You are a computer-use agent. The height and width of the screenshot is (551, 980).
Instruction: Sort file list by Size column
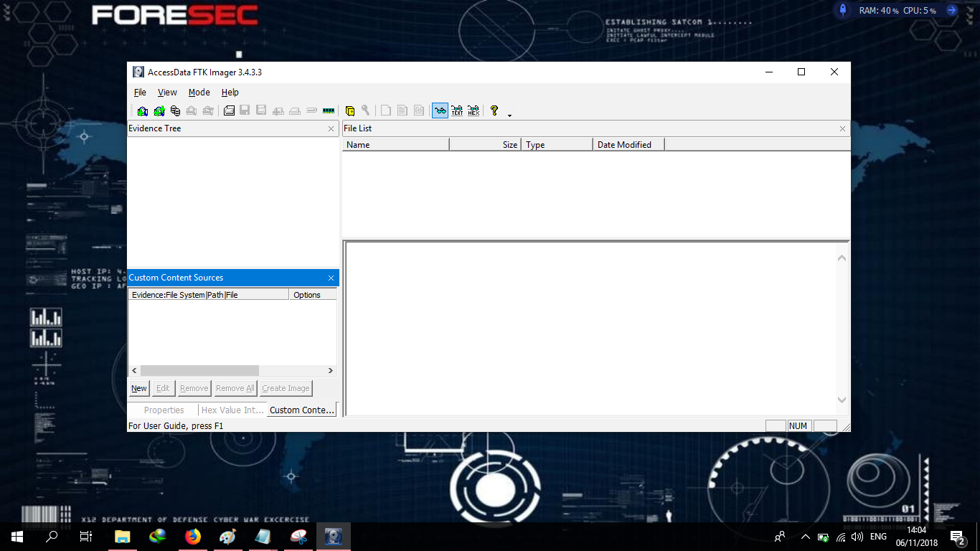(x=485, y=145)
